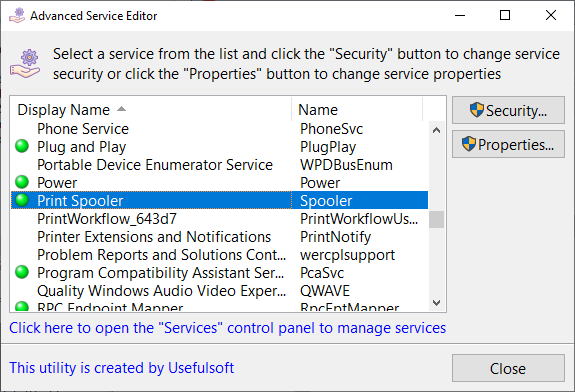Sort by the Display Name column header
Image resolution: width=575 pixels, height=392 pixels.
point(151,110)
